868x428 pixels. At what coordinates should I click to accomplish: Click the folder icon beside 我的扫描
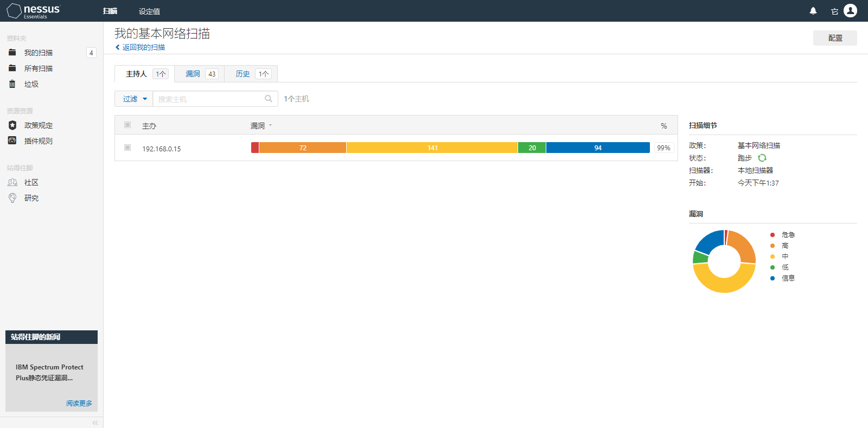click(x=12, y=53)
